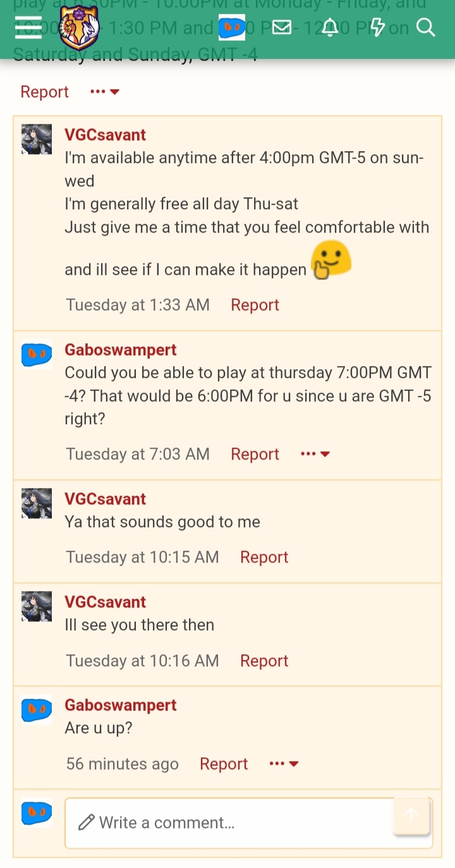Open Gaboswampert's profile from the 'Are u up?' username
Viewport: 455px width, 868px height.
point(120,705)
